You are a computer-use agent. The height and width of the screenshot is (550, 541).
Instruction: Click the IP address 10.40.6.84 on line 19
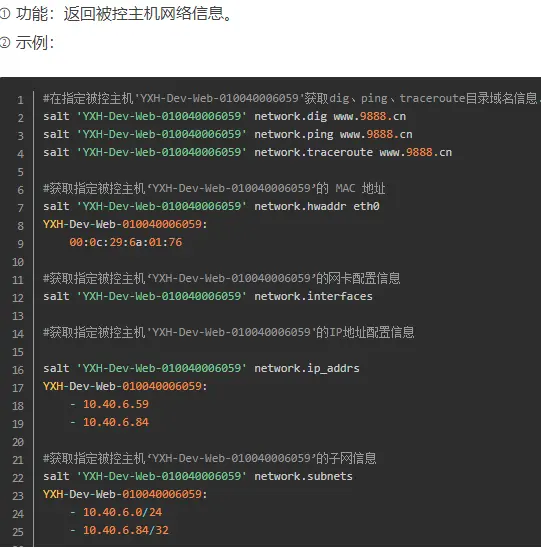[x=116, y=422]
